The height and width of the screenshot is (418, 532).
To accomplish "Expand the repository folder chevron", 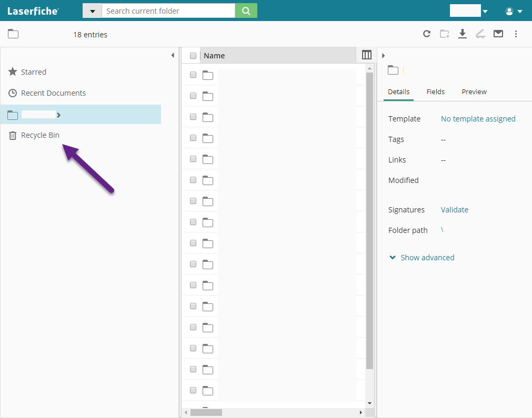I will (59, 115).
